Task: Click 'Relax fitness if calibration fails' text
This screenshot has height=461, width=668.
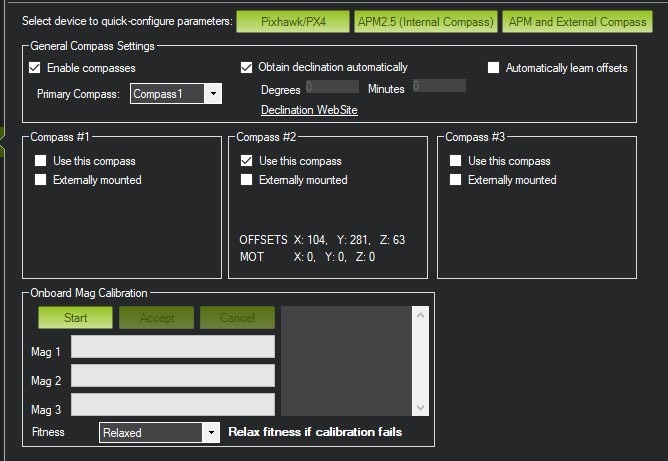Action: coord(315,432)
